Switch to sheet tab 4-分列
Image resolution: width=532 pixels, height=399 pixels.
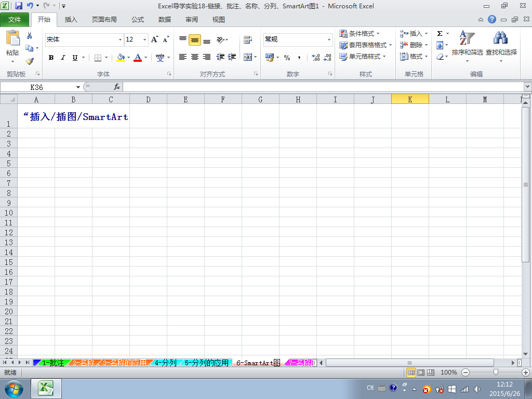point(165,363)
